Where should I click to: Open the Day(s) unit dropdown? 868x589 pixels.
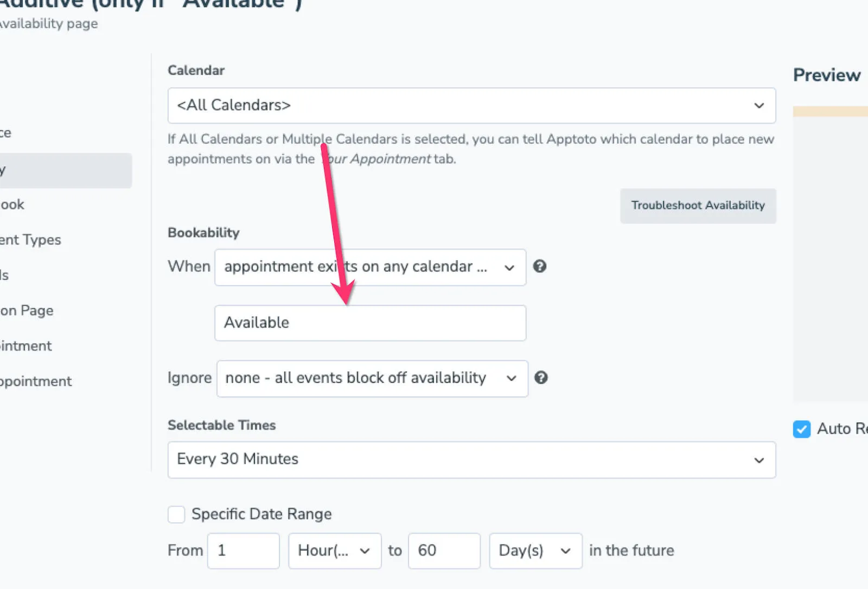click(x=535, y=550)
